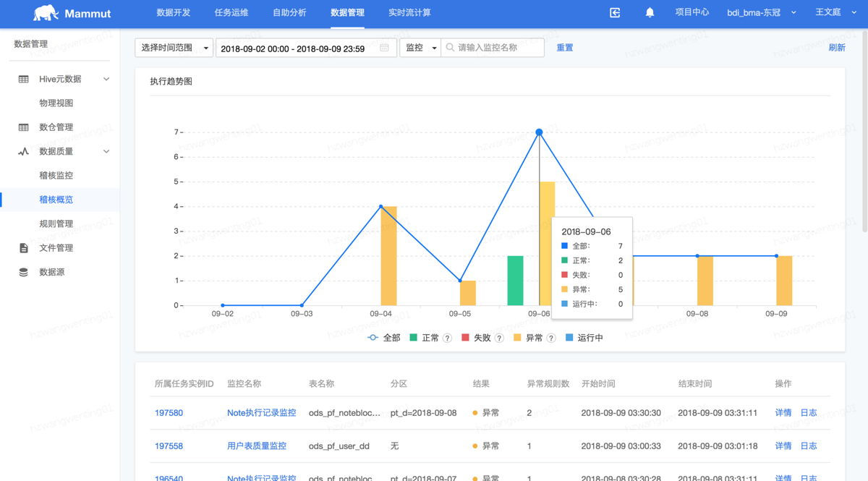Click the exit icon in top bar
The image size is (868, 481).
point(615,13)
